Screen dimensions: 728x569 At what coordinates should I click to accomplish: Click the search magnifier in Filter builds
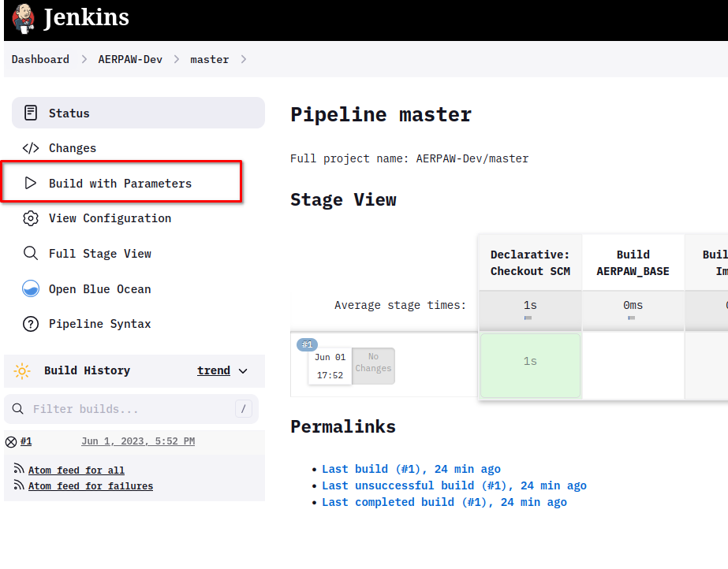coord(17,408)
